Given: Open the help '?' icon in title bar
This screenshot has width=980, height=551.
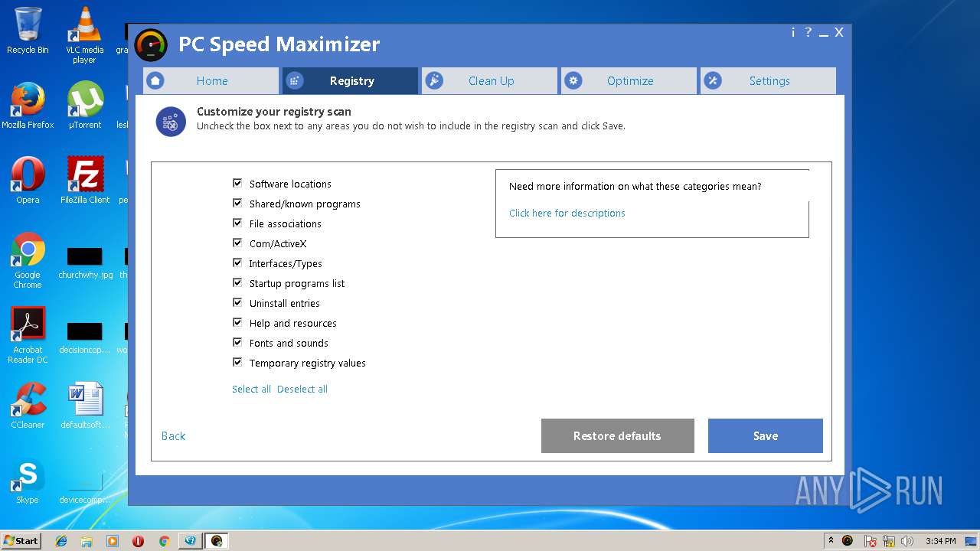Looking at the screenshot, I should coord(808,32).
